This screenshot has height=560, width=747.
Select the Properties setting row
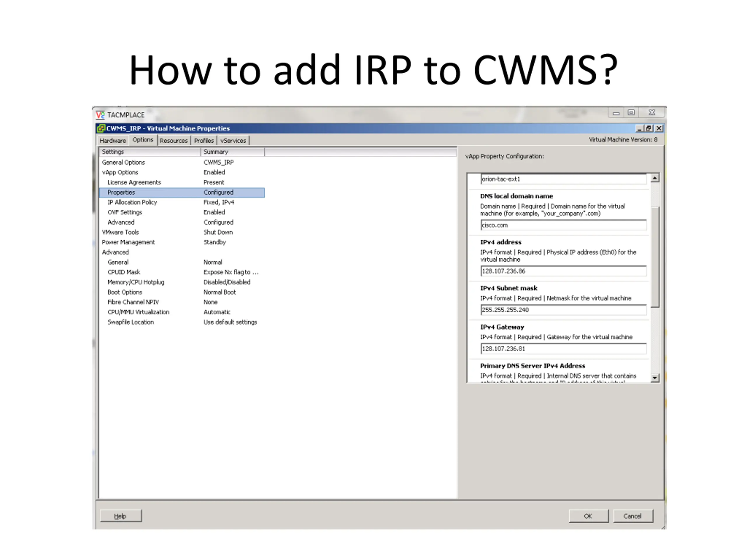click(x=182, y=192)
